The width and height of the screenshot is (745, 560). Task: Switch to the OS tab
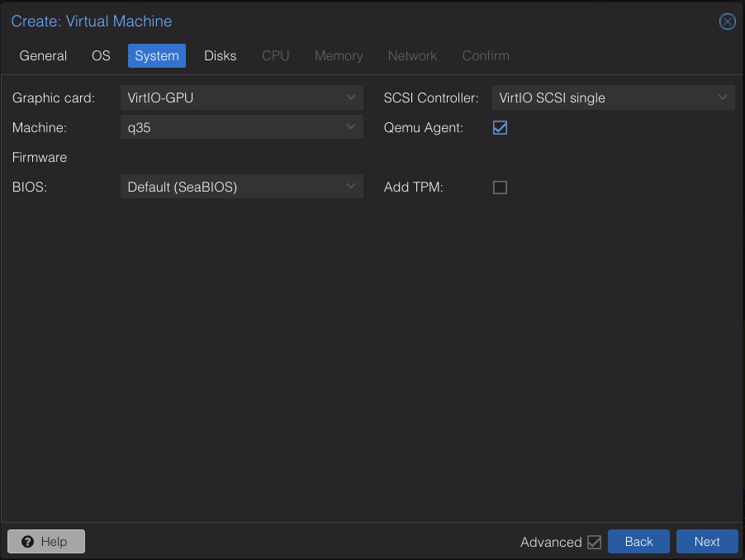pyautogui.click(x=100, y=55)
